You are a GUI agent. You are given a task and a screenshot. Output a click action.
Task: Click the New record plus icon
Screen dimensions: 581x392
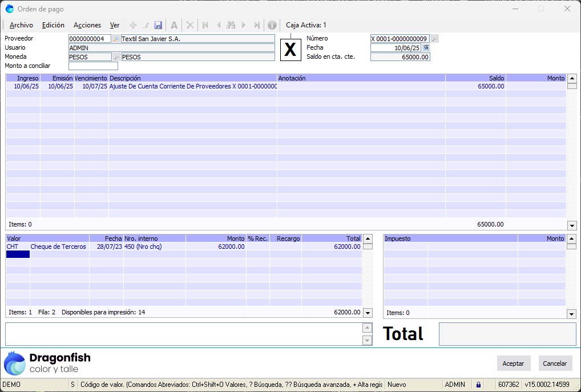coord(133,25)
